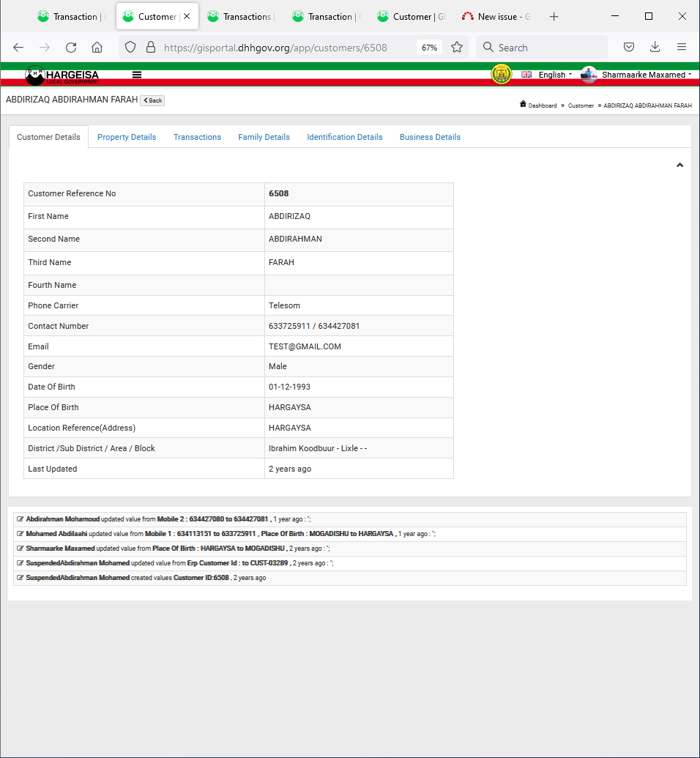Close the active Customer tab
This screenshot has width=700, height=758.
coord(187,16)
